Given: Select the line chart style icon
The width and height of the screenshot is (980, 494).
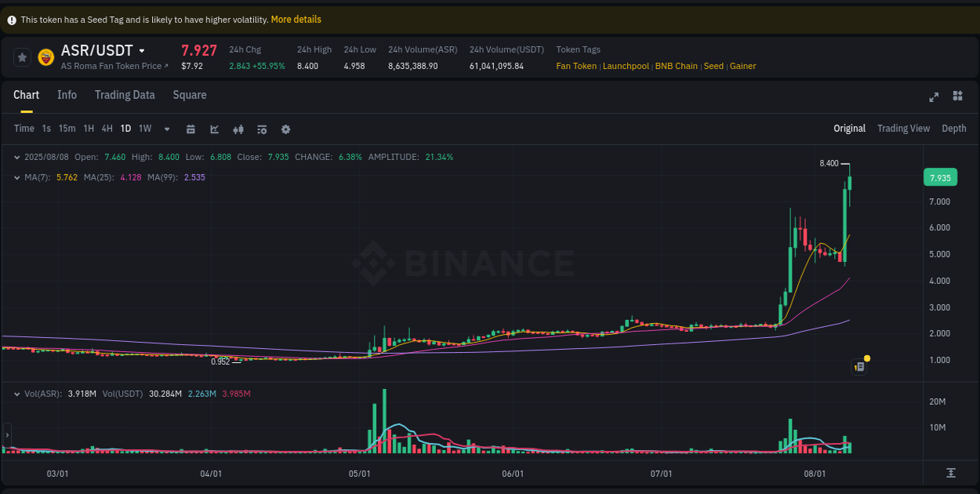Looking at the screenshot, I should [214, 128].
